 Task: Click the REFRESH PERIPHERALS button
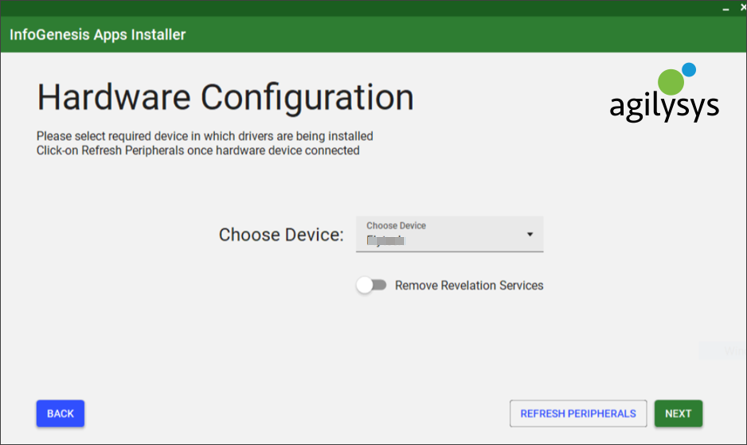578,413
